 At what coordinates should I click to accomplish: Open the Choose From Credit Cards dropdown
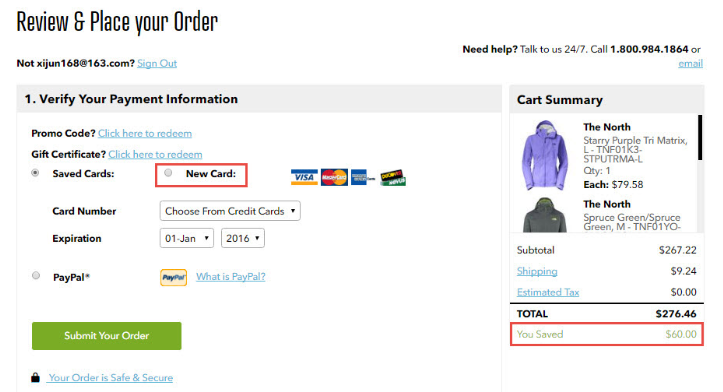click(x=230, y=211)
